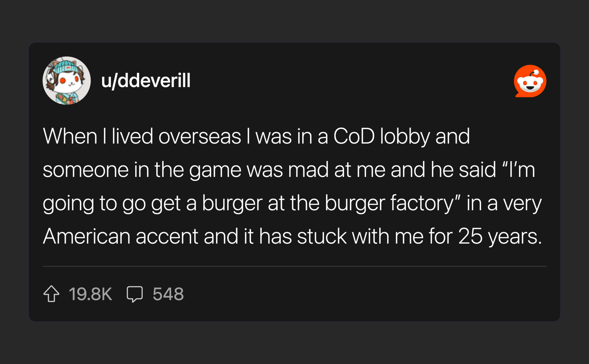Open the u/ddeverill profile link
Screen dimensions: 589x364
pyautogui.click(x=146, y=81)
